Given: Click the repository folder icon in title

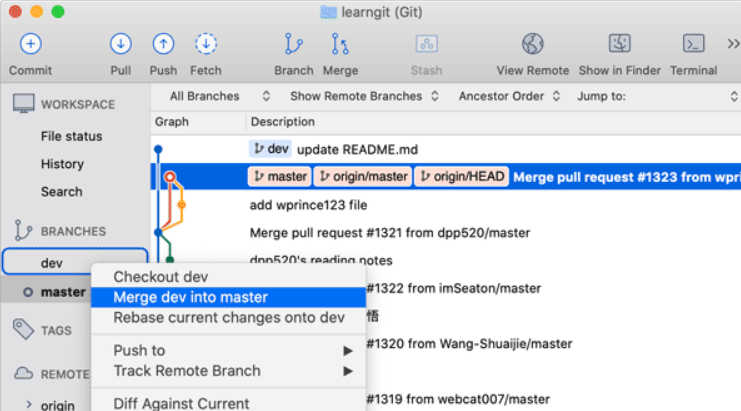Looking at the screenshot, I should point(328,12).
